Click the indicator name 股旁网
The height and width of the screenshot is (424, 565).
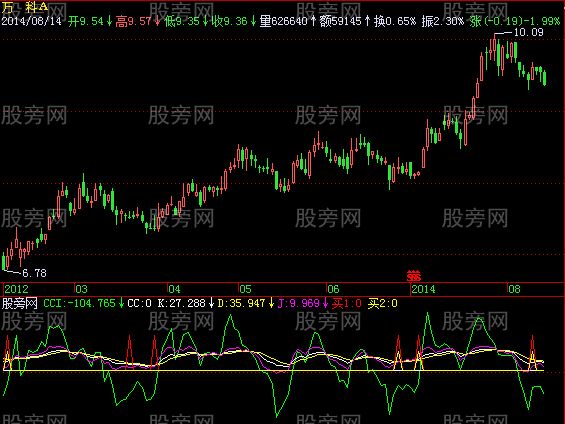tap(20, 303)
